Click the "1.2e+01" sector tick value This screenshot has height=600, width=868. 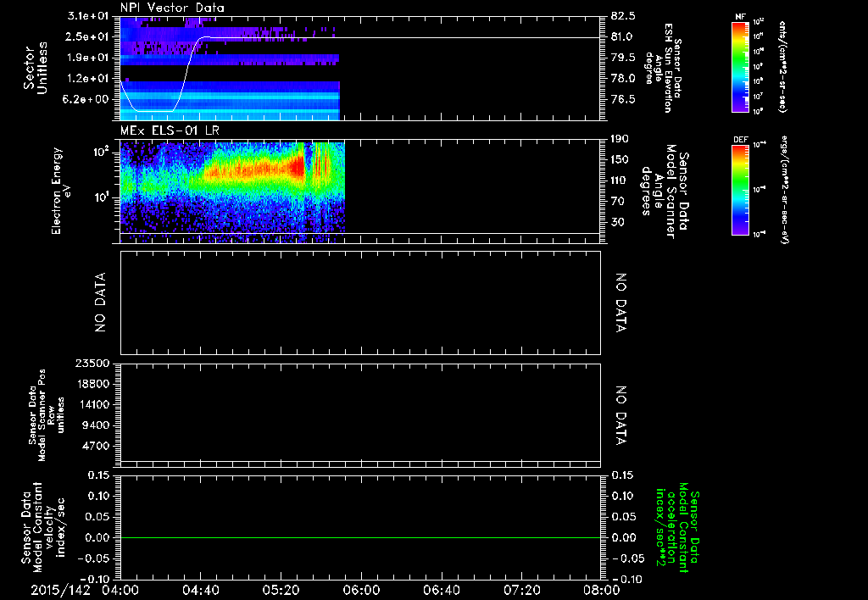click(x=87, y=79)
